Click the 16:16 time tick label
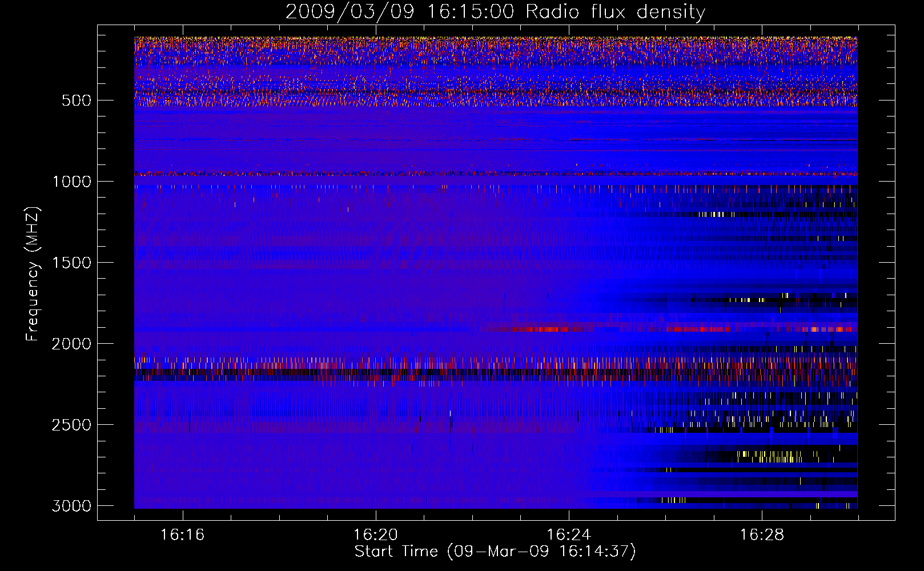The image size is (924, 571). point(182,535)
